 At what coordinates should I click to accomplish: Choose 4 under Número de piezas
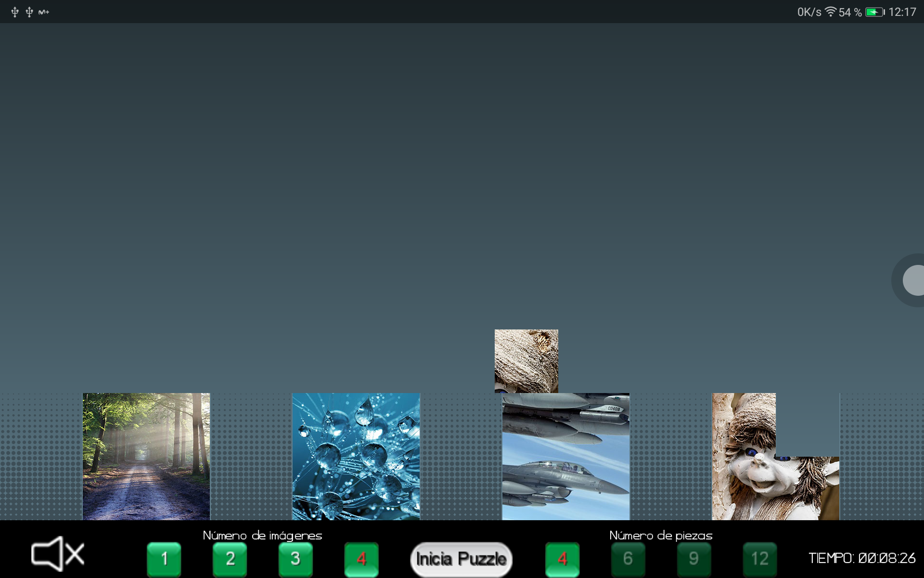[x=562, y=559]
